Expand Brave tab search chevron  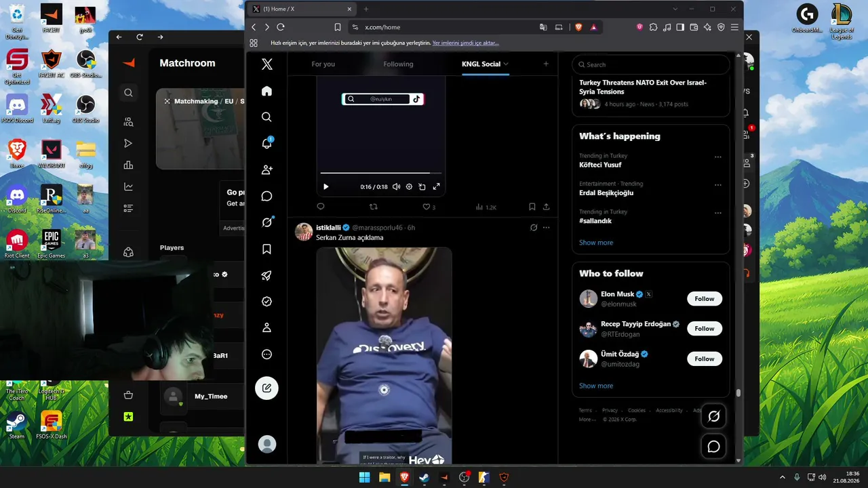[x=675, y=9]
